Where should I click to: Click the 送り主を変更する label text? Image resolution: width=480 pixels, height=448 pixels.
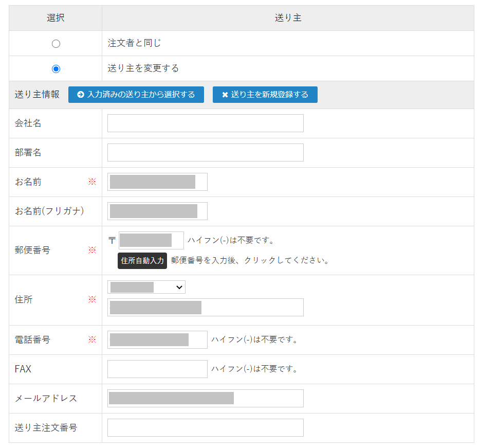[x=143, y=68]
